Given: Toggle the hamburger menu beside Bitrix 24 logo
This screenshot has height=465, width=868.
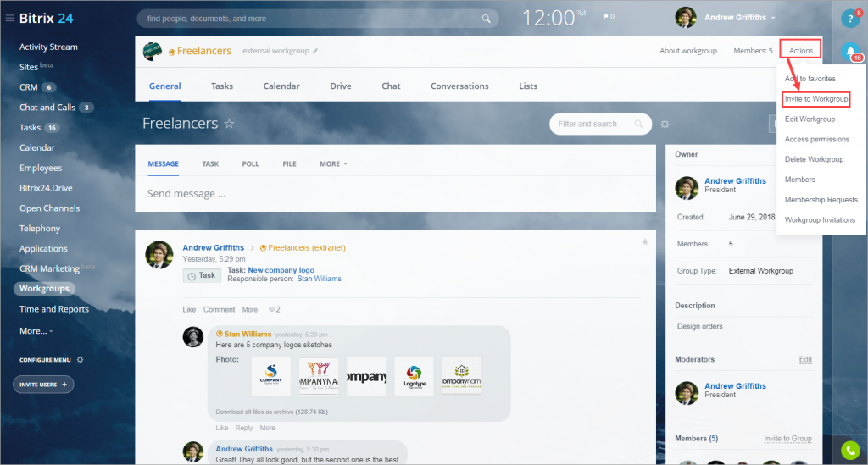Looking at the screenshot, I should (9, 18).
